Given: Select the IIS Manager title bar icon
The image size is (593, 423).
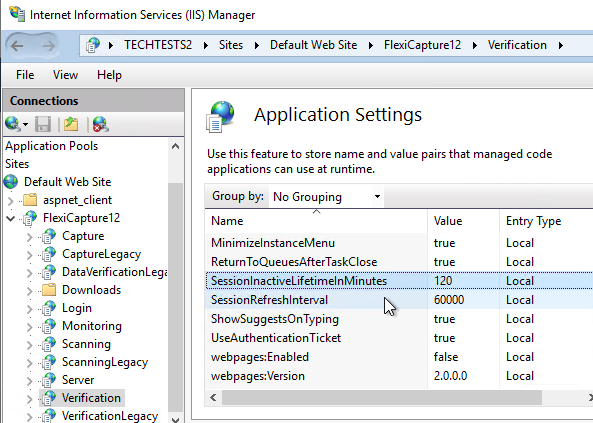Looking at the screenshot, I should [x=17, y=14].
